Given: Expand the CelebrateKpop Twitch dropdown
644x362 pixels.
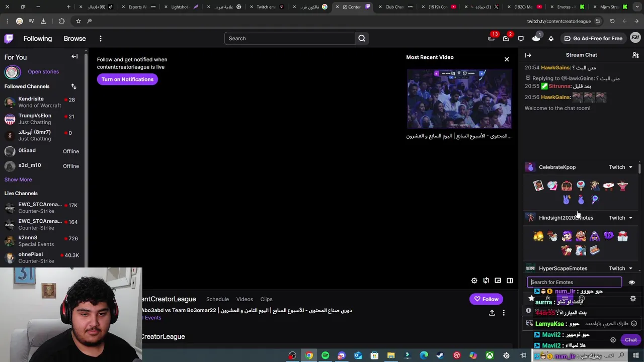Looking at the screenshot, I should point(620,167).
